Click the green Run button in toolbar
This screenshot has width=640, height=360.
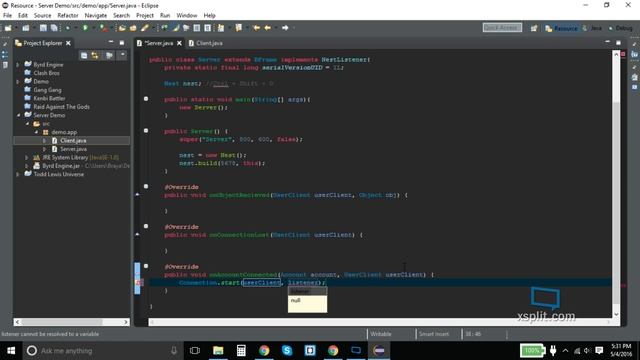(85, 28)
